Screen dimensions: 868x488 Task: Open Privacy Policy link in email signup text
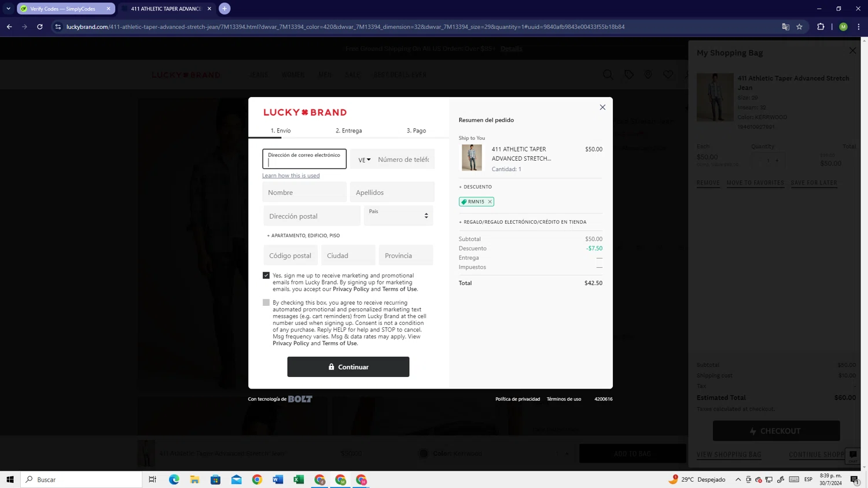pos(351,289)
